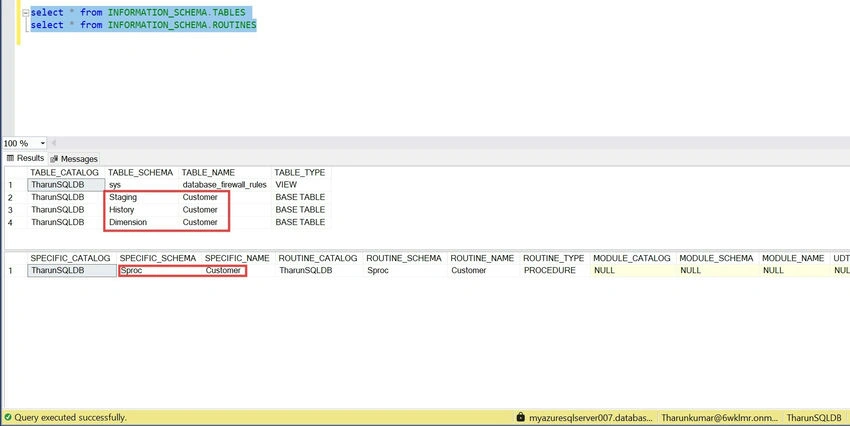Select the ROUTINE_NAME column header
Viewport: 850px width, 426px height.
[x=482, y=258]
